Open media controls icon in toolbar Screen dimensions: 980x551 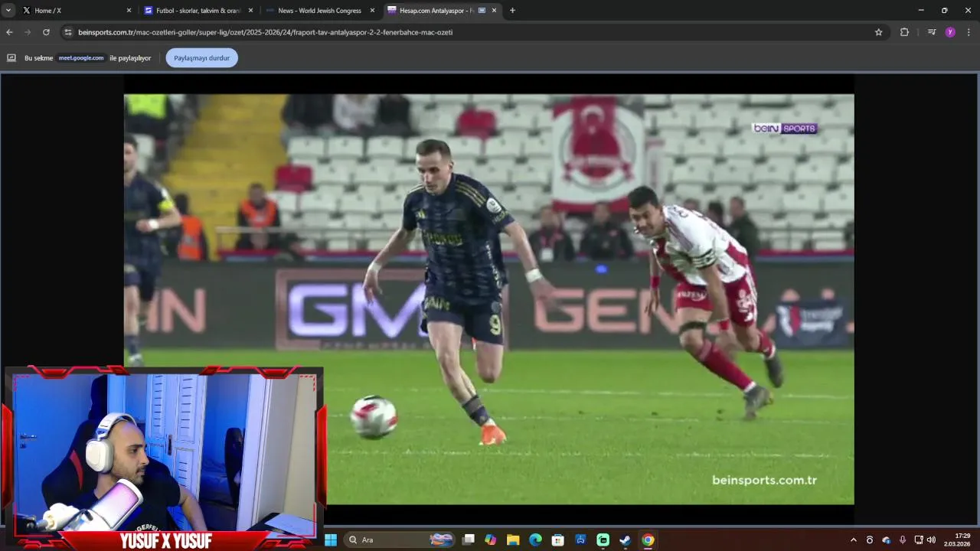pyautogui.click(x=931, y=32)
